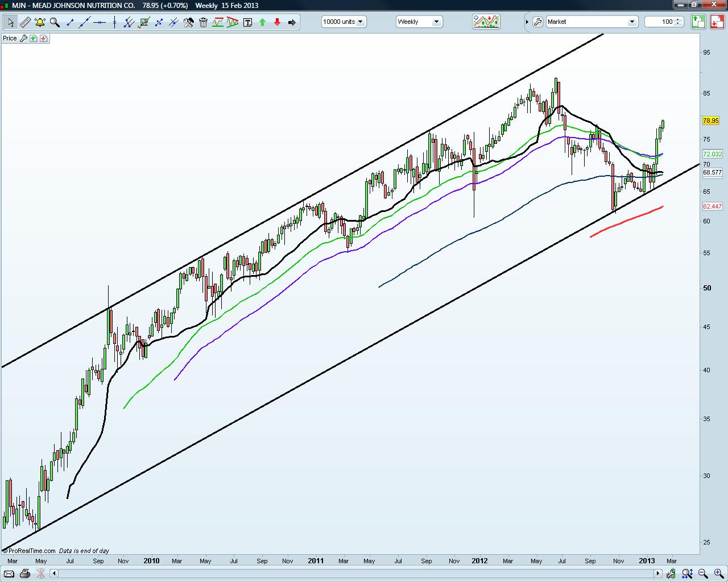Click the crossed-out pink icon near printer

point(42,574)
